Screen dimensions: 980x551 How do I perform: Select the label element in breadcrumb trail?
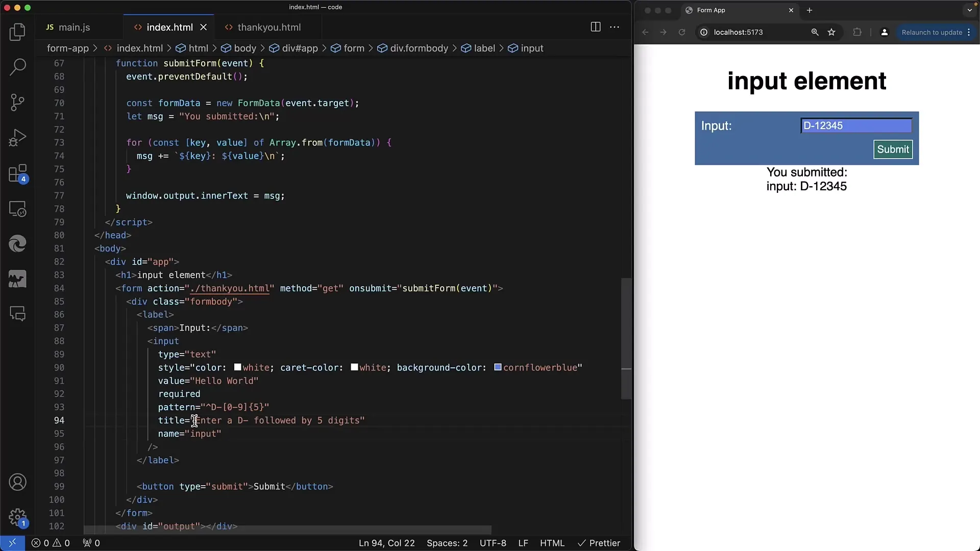pos(484,48)
